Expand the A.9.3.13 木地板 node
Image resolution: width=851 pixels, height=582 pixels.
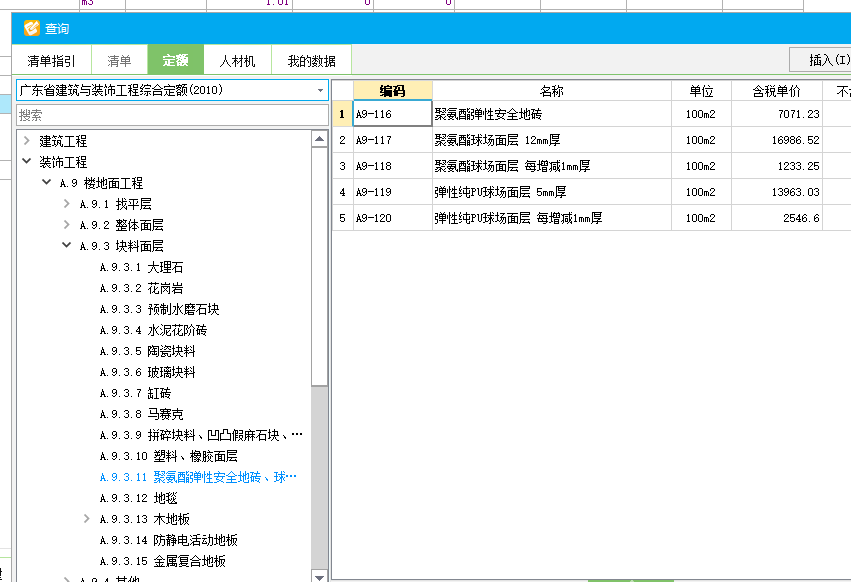87,518
